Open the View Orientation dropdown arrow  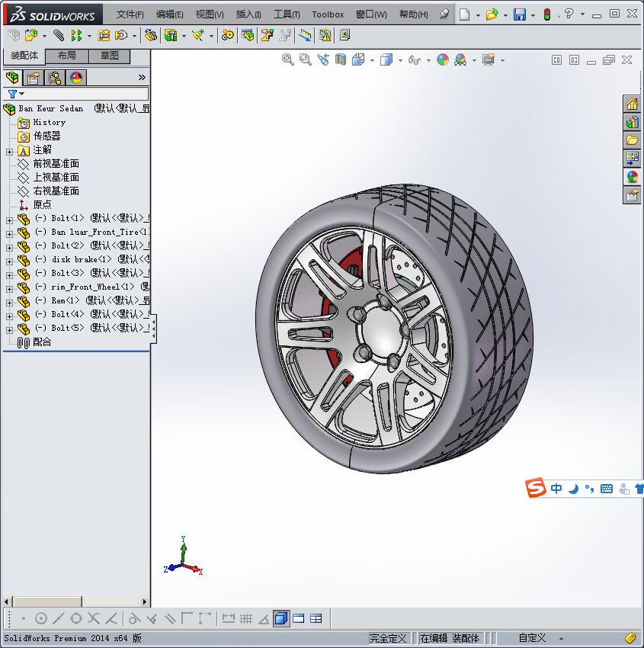[372, 61]
